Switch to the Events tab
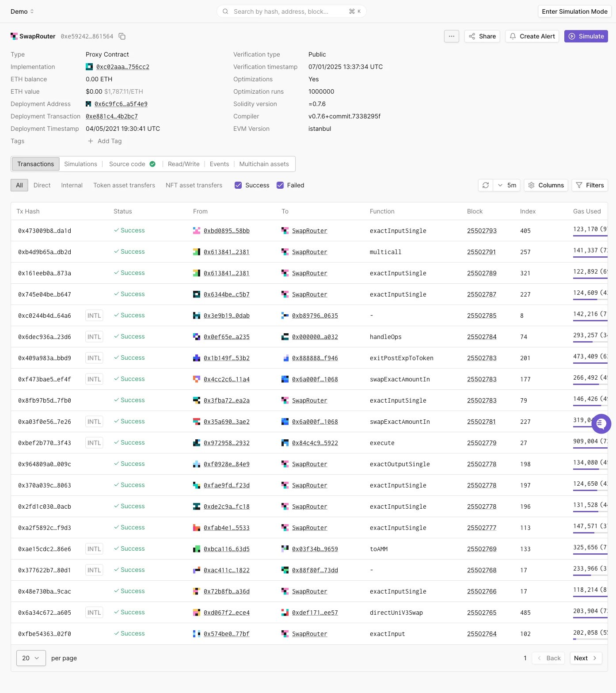Screen dimensions: 616x693 (x=219, y=164)
